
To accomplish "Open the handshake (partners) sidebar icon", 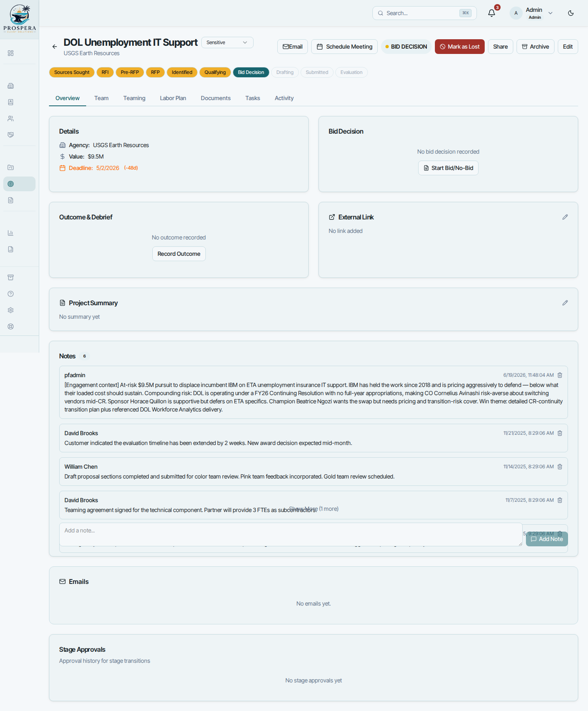I will click(11, 135).
